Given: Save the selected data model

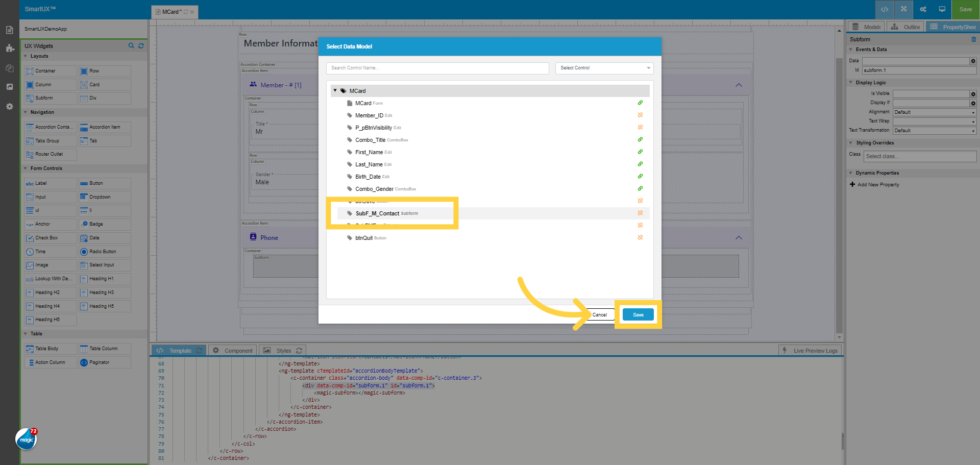Looking at the screenshot, I should coord(638,314).
